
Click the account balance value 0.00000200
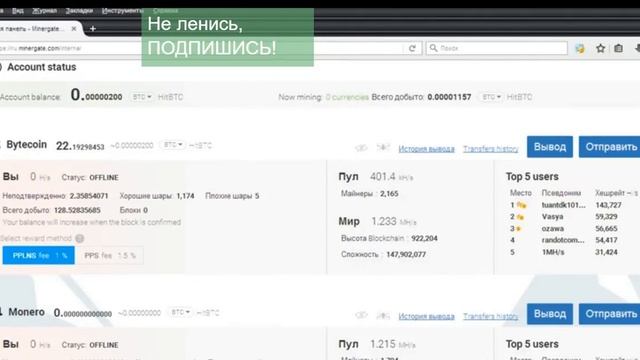(97, 96)
